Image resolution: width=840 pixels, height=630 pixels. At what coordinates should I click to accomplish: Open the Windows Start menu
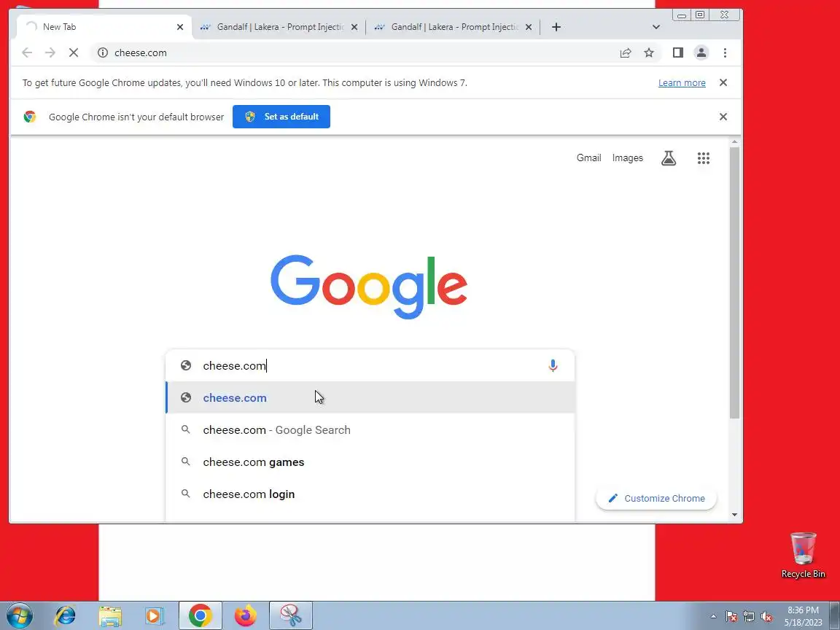tap(19, 616)
